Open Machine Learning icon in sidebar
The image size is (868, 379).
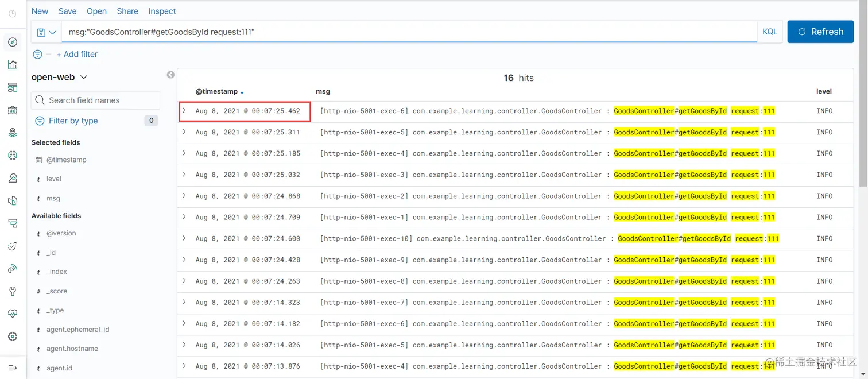13,155
